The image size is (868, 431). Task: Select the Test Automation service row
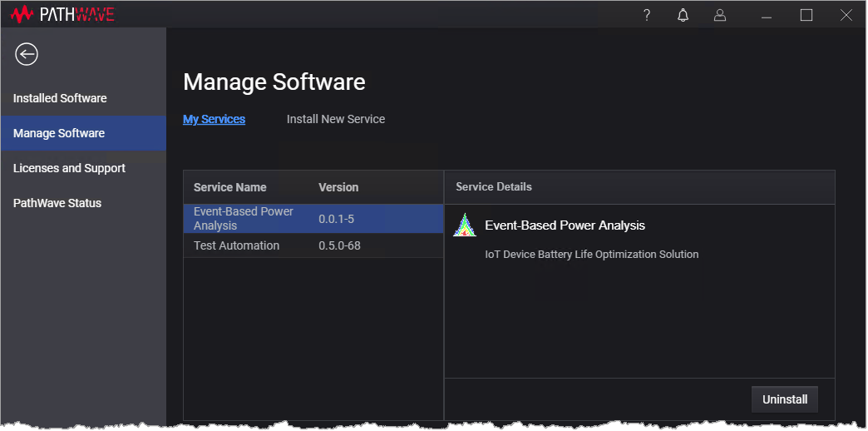(313, 245)
